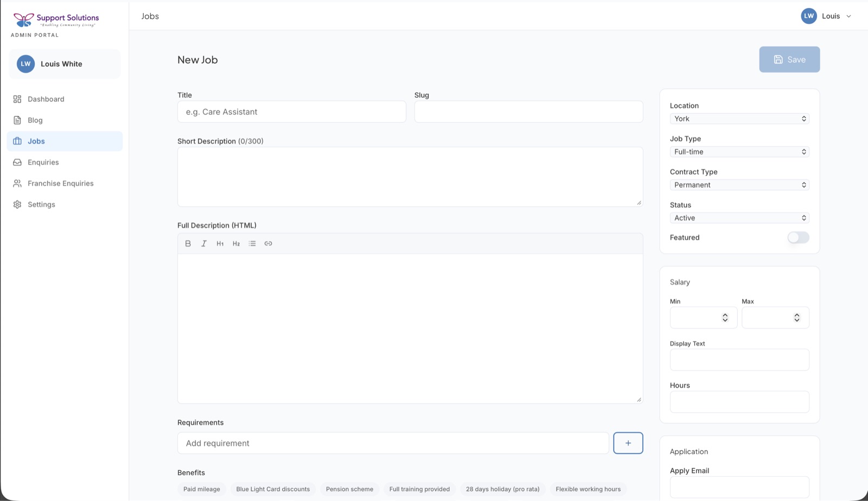Toggle the Featured switch on
The height and width of the screenshot is (501, 868).
pos(798,237)
